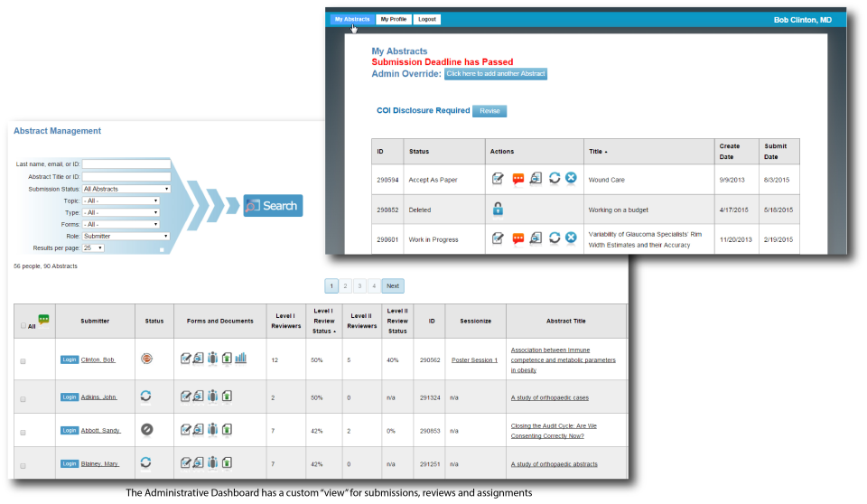The image size is (867, 504).
Task: Open the Abbott, Sandy submitter link
Action: tap(100, 431)
